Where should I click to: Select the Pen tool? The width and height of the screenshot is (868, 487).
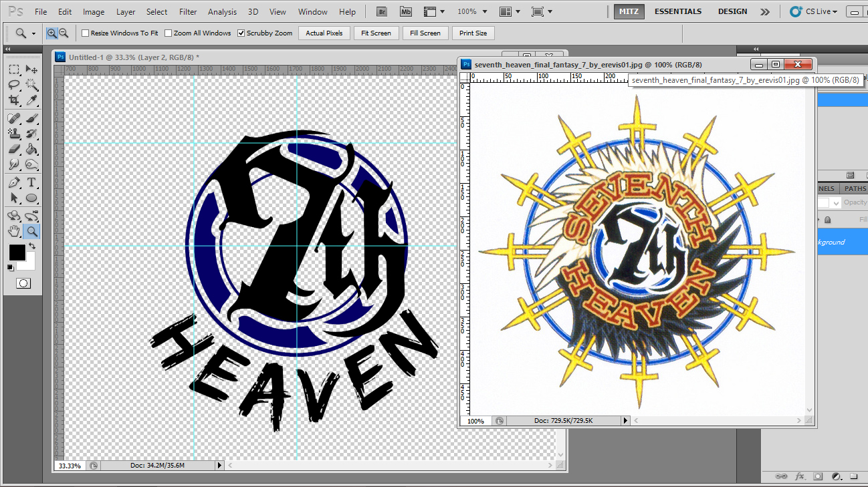14,182
